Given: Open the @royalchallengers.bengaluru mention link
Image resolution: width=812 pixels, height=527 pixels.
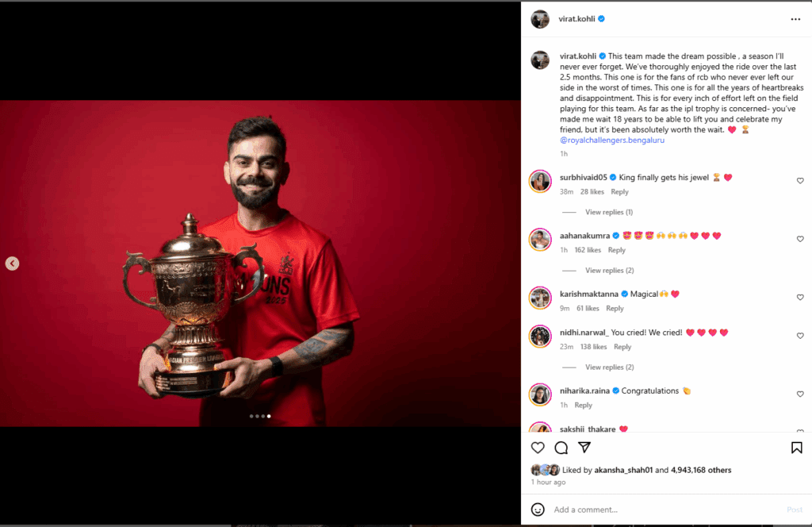Looking at the screenshot, I should [612, 140].
